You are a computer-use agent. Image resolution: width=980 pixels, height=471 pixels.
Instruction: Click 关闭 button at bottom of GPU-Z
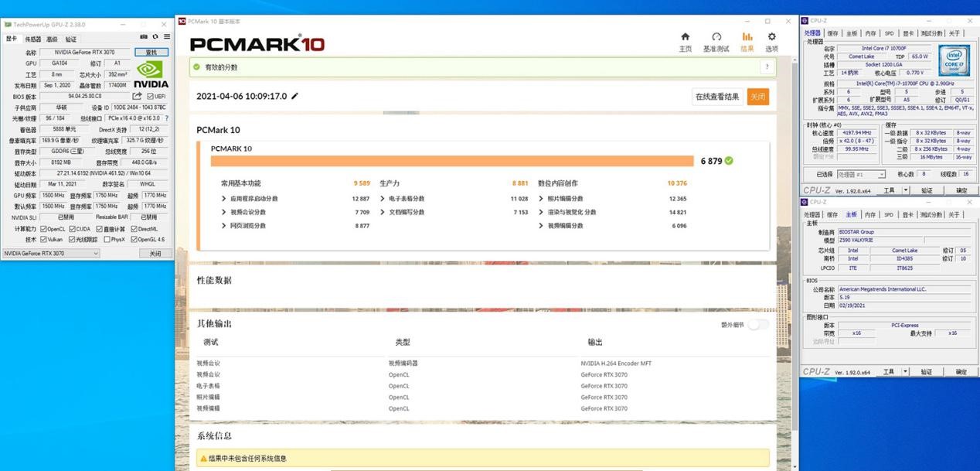[x=155, y=254]
